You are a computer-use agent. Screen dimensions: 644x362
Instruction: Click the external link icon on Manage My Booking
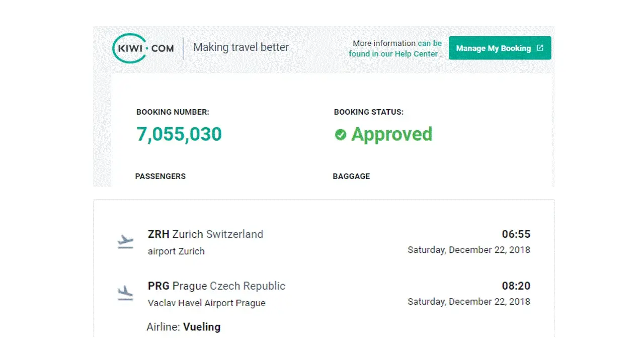pos(540,48)
